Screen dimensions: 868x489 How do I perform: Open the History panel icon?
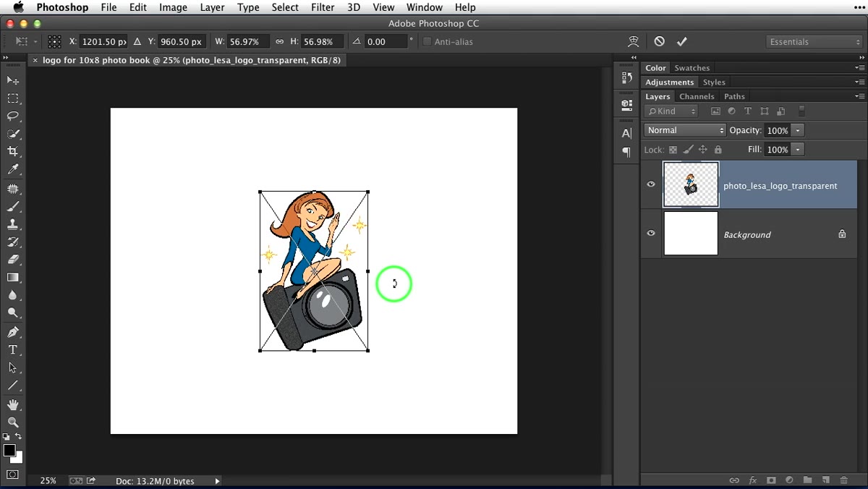coord(626,78)
